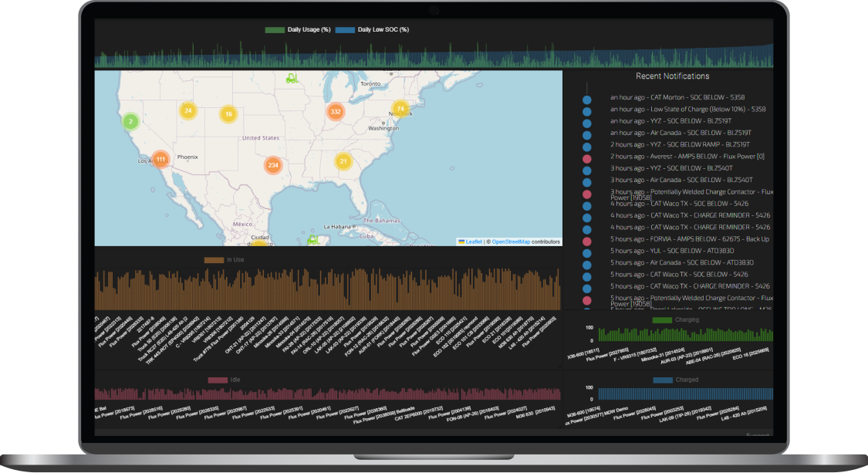868x473 pixels.
Task: Click the yellow 24 cluster marker
Action: [x=188, y=110]
